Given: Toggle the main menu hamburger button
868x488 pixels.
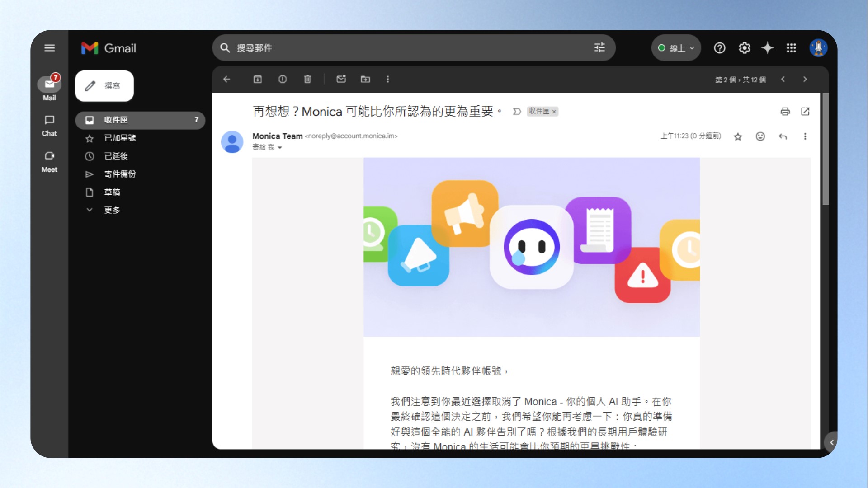Looking at the screenshot, I should (x=49, y=48).
